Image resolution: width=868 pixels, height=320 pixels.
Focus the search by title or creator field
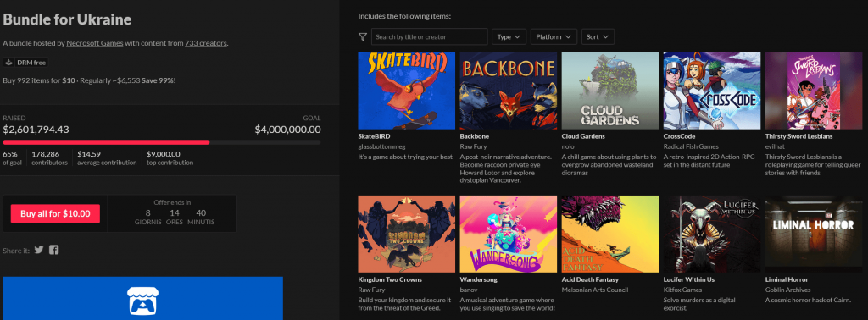pyautogui.click(x=429, y=37)
